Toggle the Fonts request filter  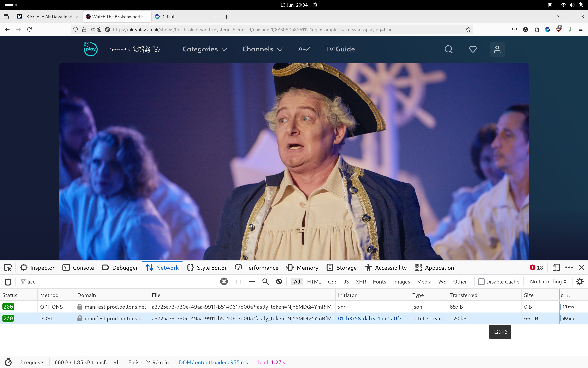(x=380, y=282)
